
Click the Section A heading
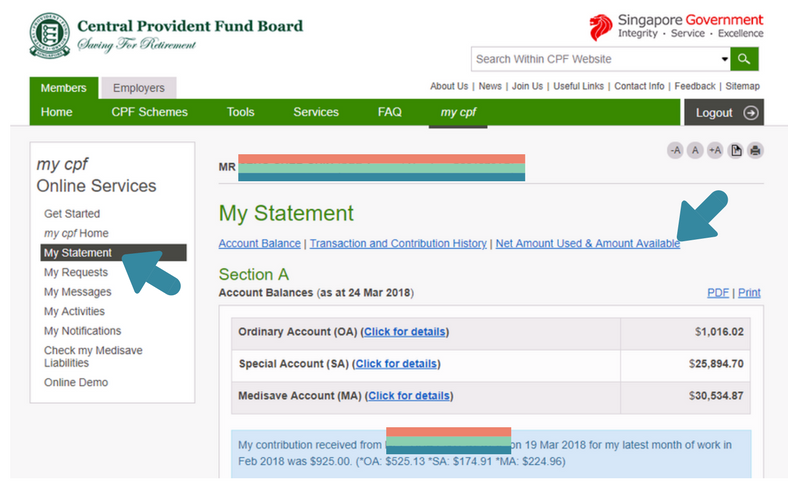[x=254, y=274]
